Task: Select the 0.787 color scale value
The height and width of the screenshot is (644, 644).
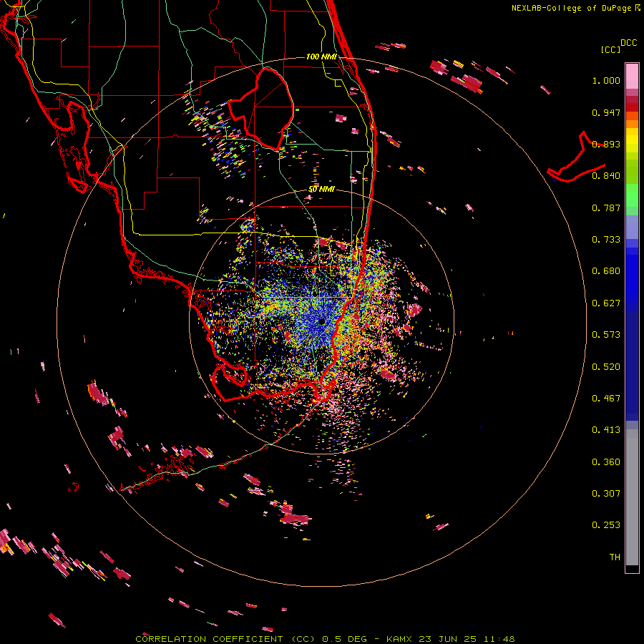Action: [606, 208]
